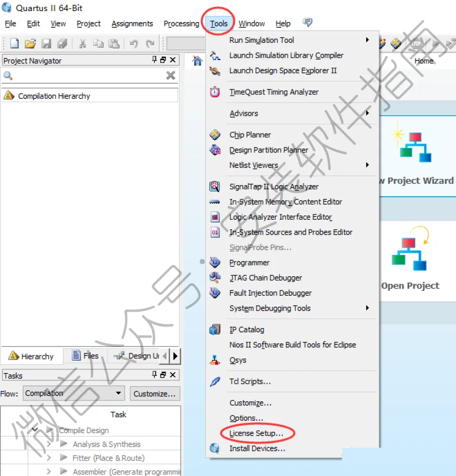
Task: Click the search magnifier in Project Navigator
Action: [8, 76]
